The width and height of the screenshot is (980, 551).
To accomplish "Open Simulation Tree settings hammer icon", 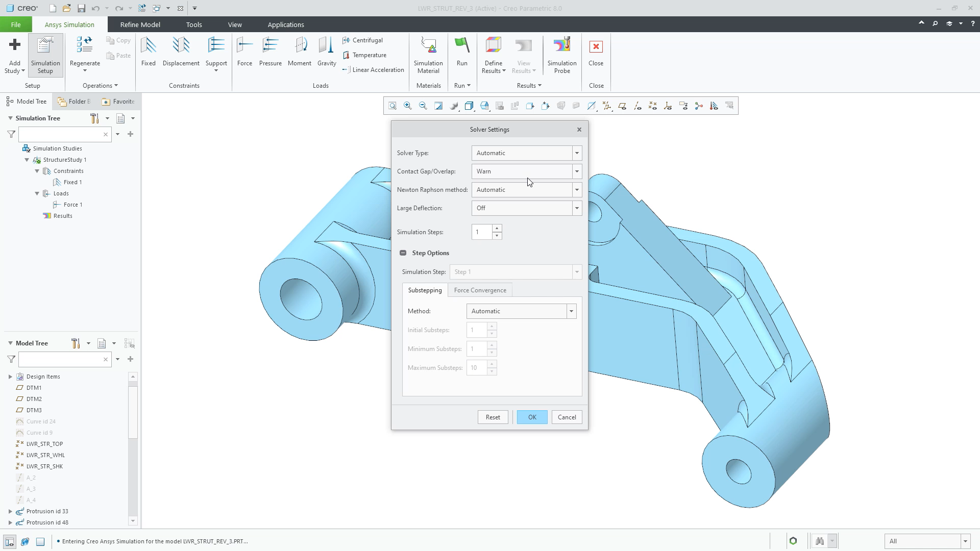I will point(94,118).
